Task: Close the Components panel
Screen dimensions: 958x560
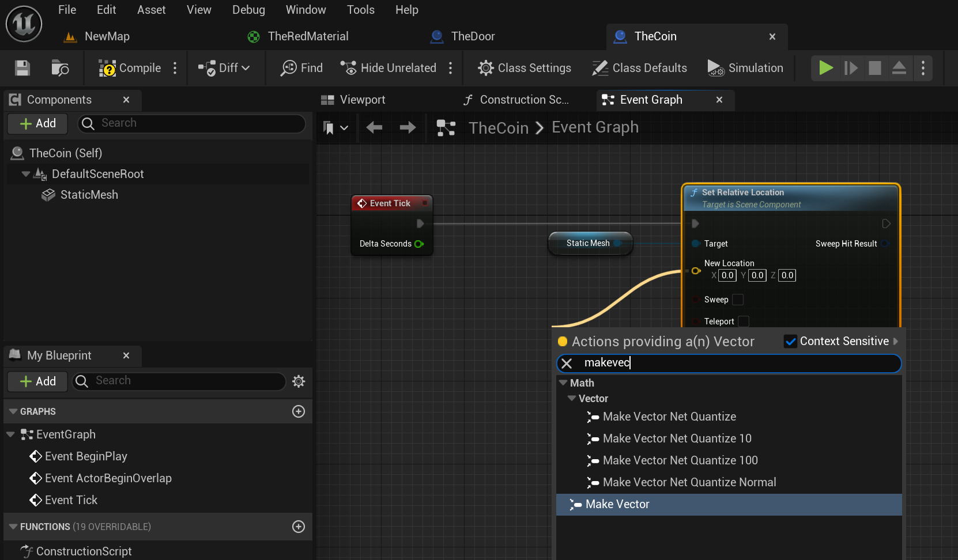Action: click(126, 100)
